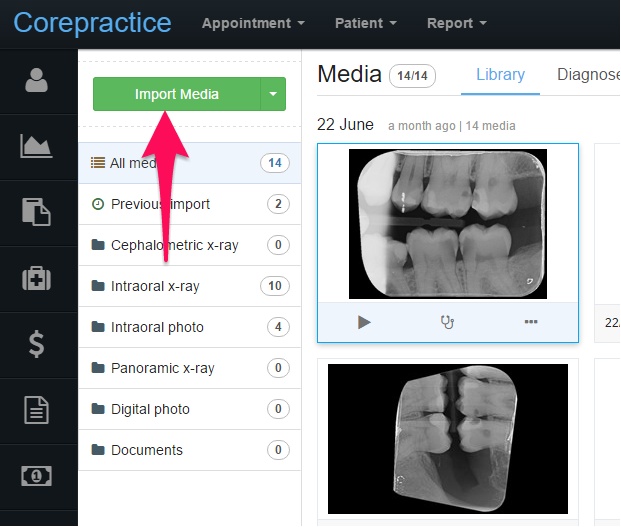Click the Corepractice logo link
The width and height of the screenshot is (621, 527).
92,23
